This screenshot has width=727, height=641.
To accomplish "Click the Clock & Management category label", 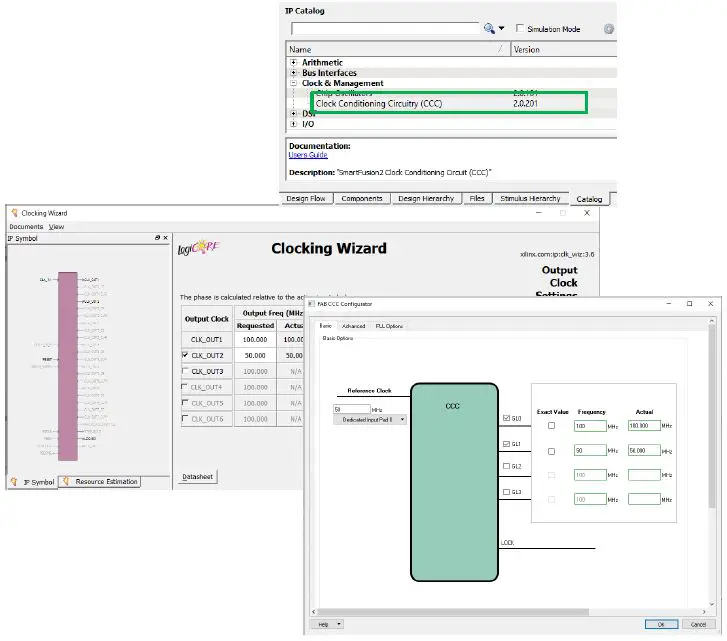I will coord(343,83).
